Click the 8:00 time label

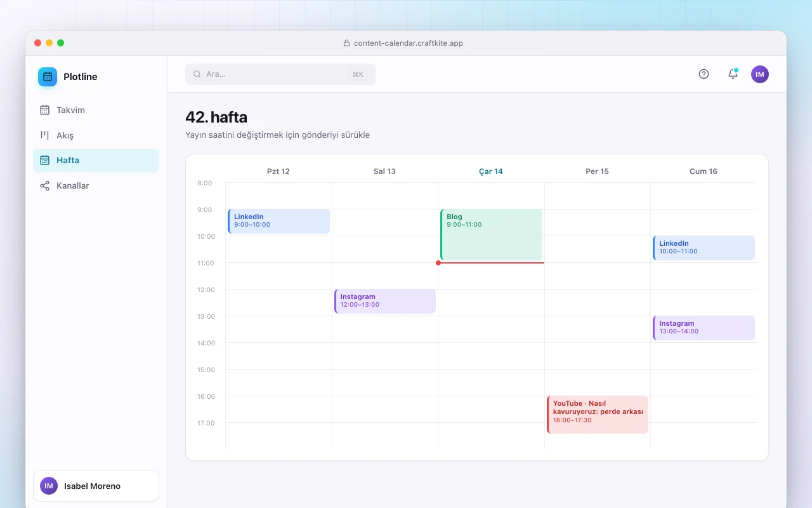tap(205, 183)
